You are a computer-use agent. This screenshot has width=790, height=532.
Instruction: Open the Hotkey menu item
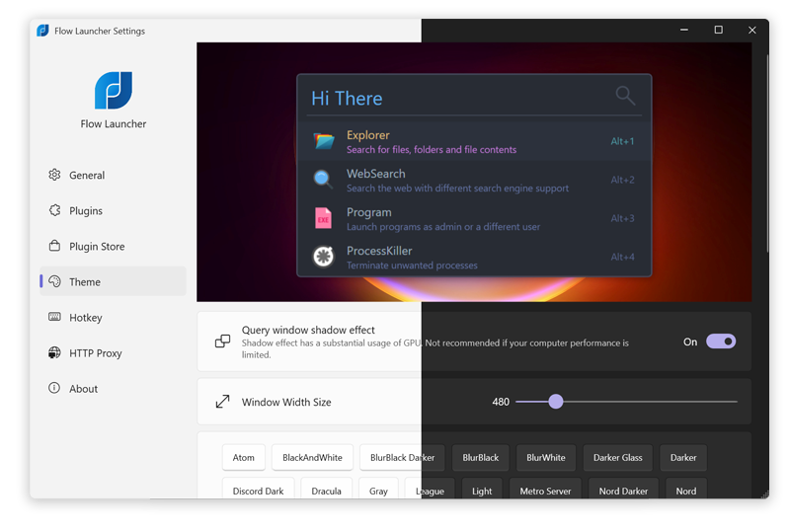pyautogui.click(x=113, y=318)
